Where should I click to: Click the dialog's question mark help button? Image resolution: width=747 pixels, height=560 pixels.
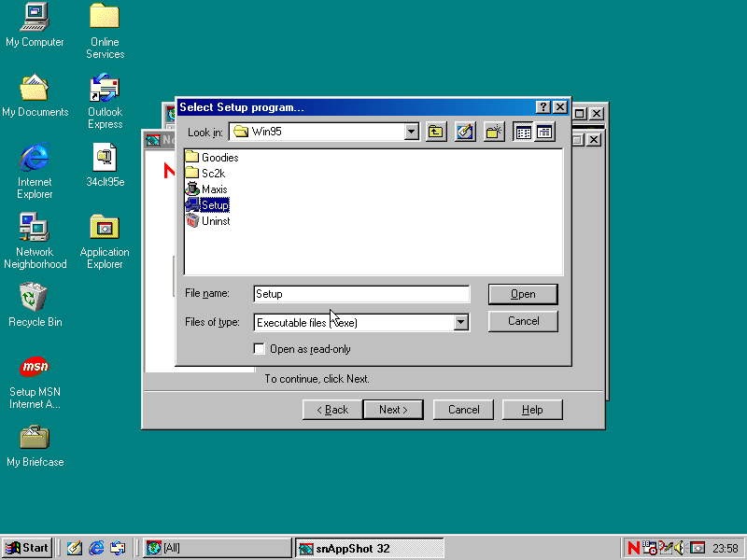coord(543,107)
